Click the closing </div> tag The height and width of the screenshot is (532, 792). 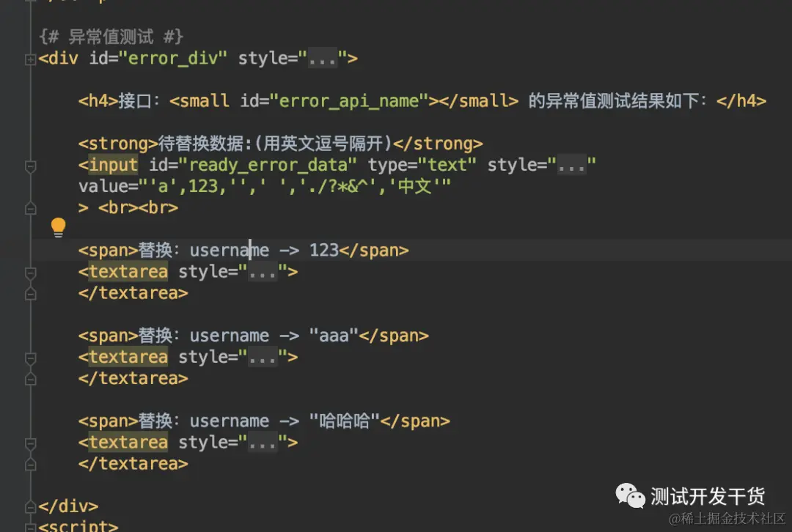point(68,507)
